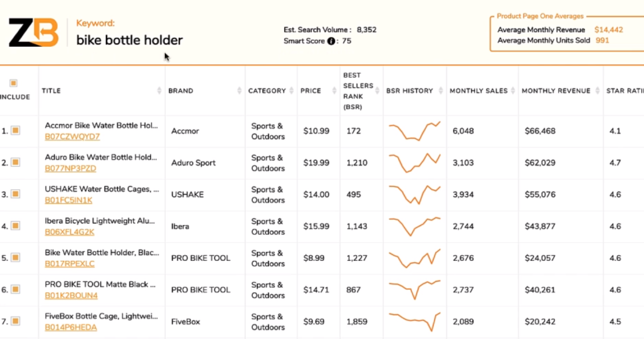Sort by Title column arrows
Image resolution: width=644 pixels, height=339 pixels.
tap(159, 91)
